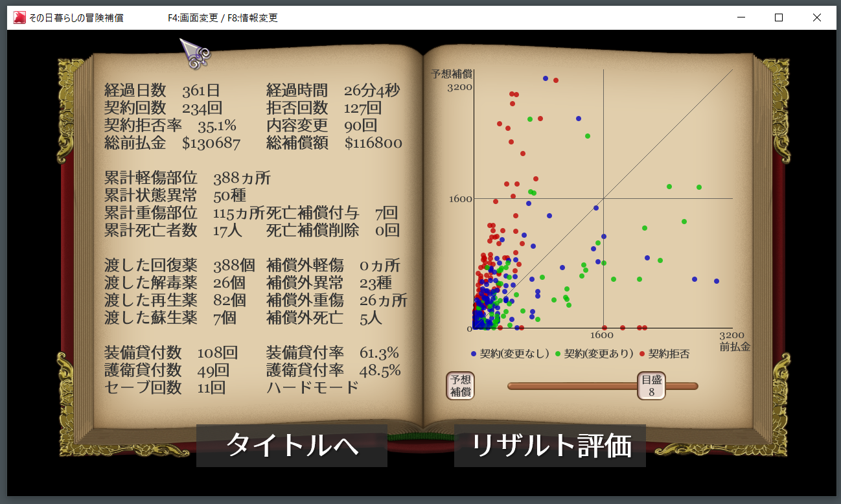The height and width of the screenshot is (504, 841).
Task: Click the app icon in title bar
Action: point(19,17)
